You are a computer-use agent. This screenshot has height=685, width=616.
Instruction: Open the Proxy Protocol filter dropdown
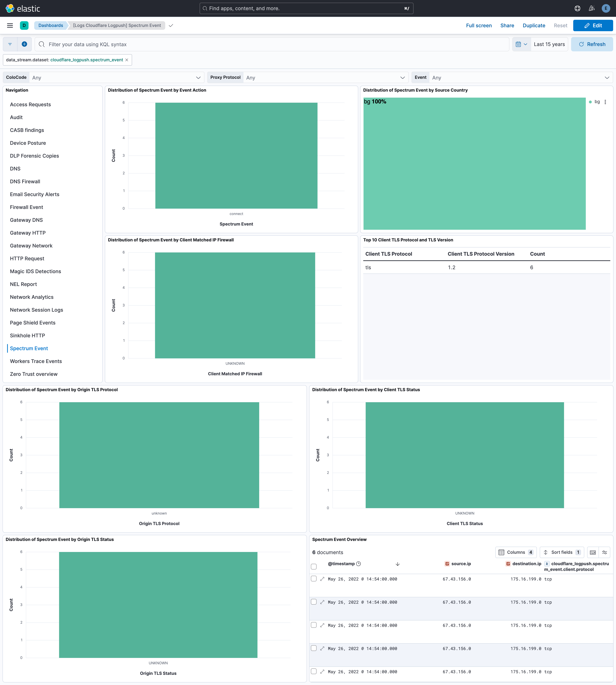point(326,78)
